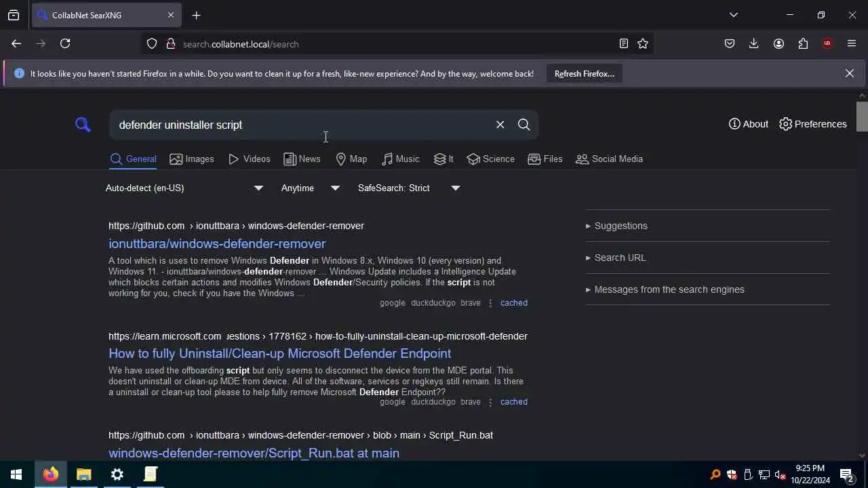Click the Refresh Firefox button

585,73
